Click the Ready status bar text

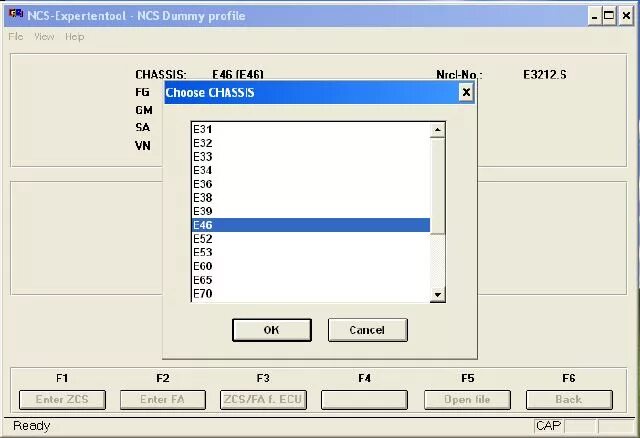pyautogui.click(x=31, y=426)
